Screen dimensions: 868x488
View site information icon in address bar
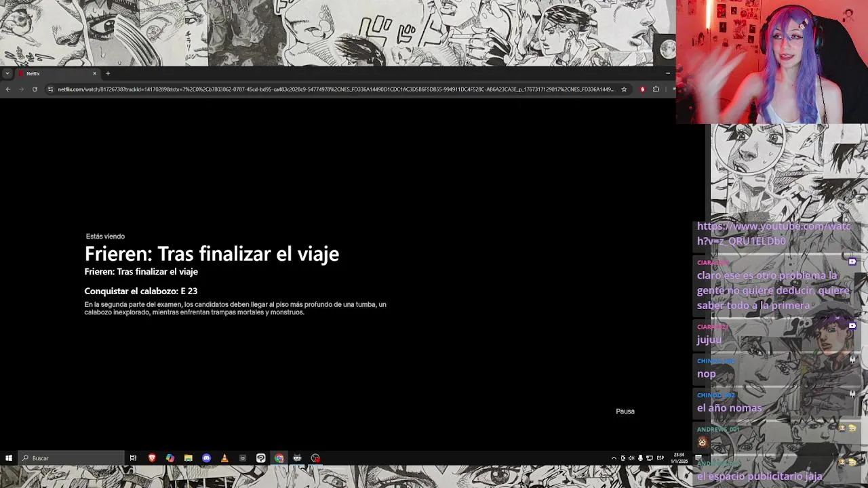point(50,89)
